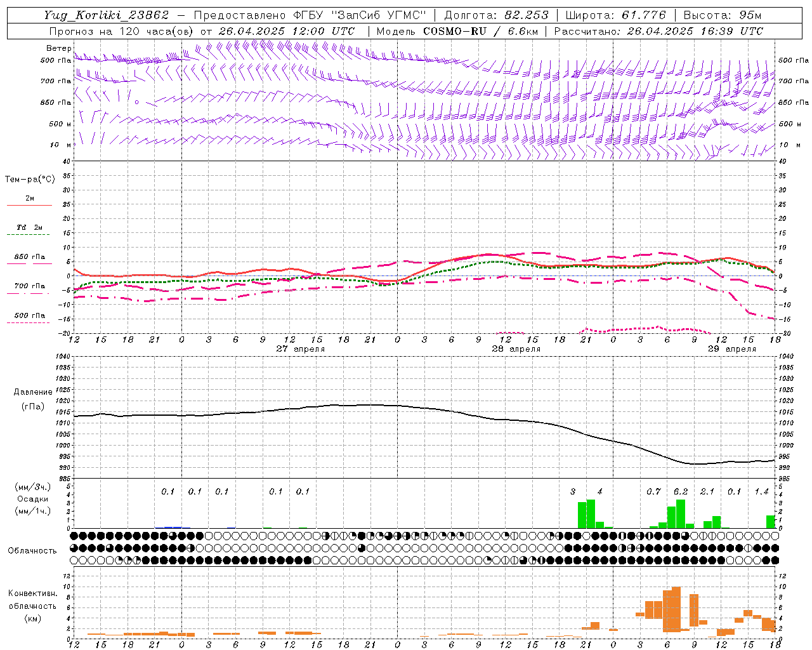Select the 27 апреля date label
This screenshot has height=650, width=812.
[x=301, y=349]
